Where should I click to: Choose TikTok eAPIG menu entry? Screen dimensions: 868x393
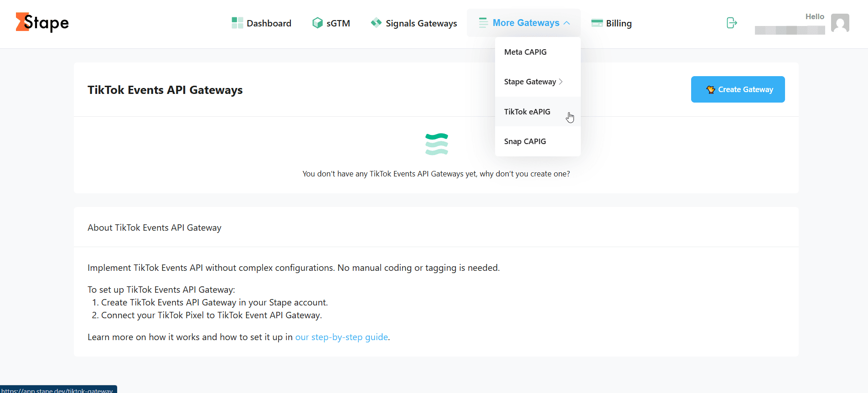coord(538,112)
